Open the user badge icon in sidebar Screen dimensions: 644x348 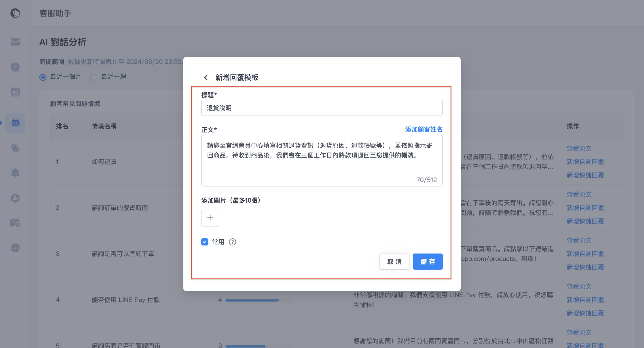click(x=15, y=198)
